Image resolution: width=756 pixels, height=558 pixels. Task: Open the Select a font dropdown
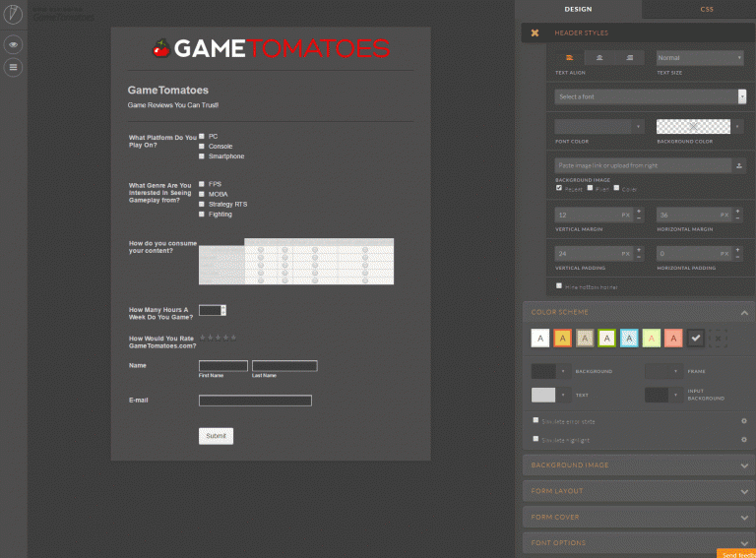click(x=650, y=96)
